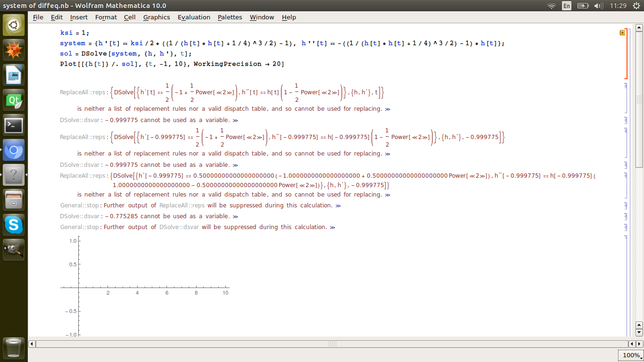The height and width of the screenshot is (362, 644).
Task: Open the Palettes menu
Action: [230, 17]
